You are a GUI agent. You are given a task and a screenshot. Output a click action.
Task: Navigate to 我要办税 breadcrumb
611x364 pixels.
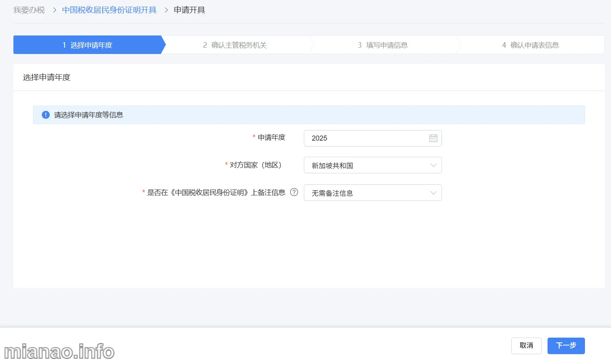pos(29,10)
